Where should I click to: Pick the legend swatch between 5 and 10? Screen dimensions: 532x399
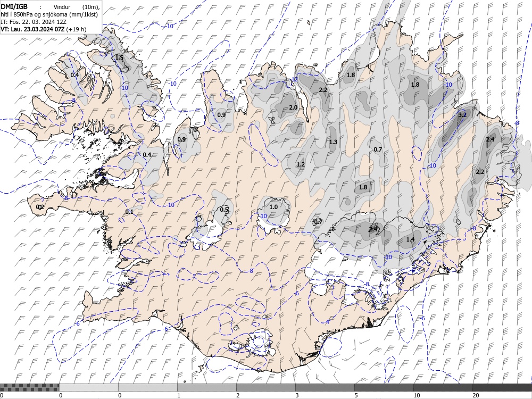point(384,387)
